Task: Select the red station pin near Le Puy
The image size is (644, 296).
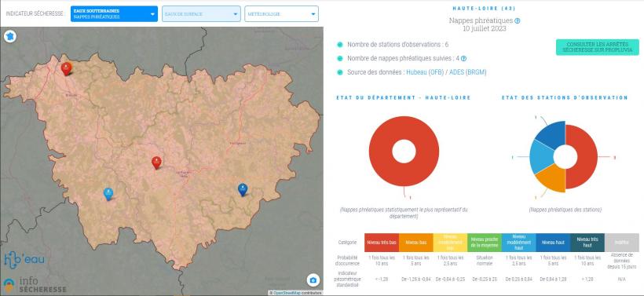Action: pyautogui.click(x=156, y=163)
